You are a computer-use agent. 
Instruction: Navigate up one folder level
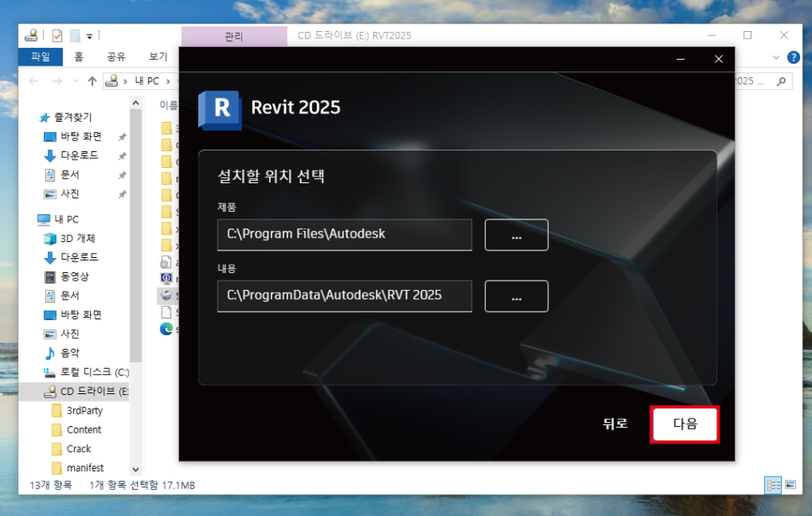click(x=92, y=81)
